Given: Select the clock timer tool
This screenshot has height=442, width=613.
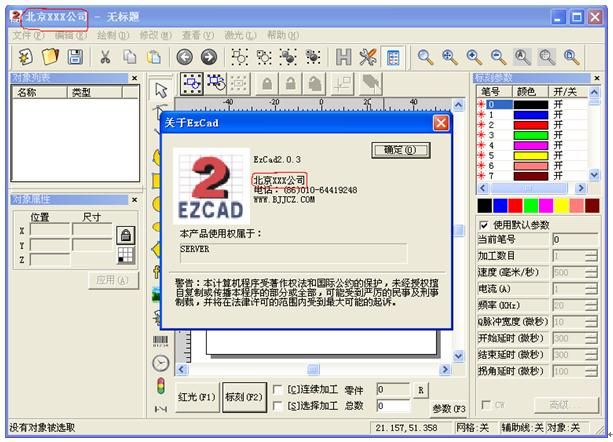Looking at the screenshot, I should [x=160, y=363].
